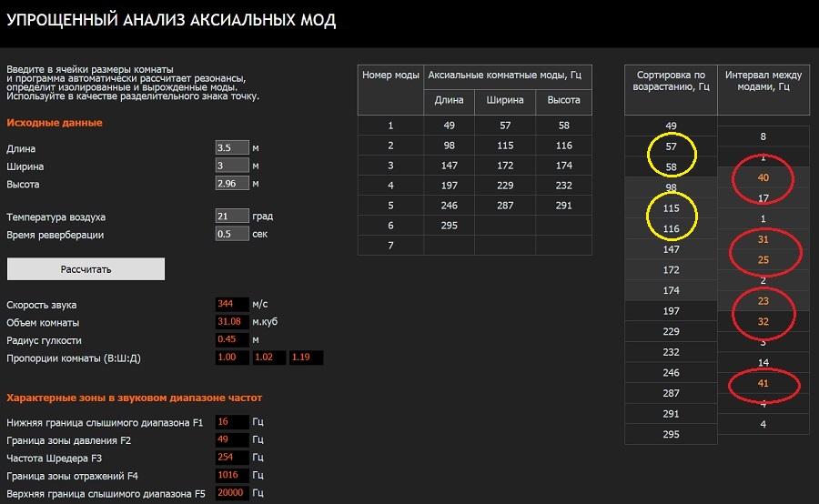Screen dimensions: 819x504
Task: Select the F5 field showing 20000
Action: [x=232, y=492]
